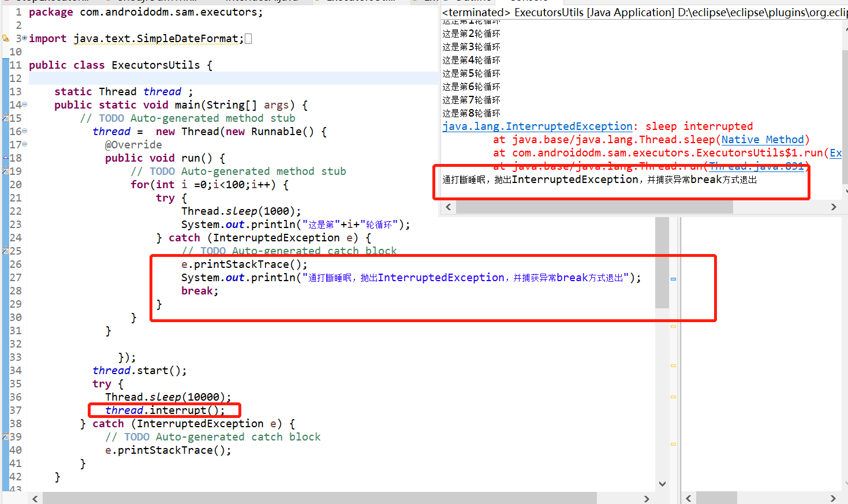
Task: Click the collapsed-imports placeholder box after SimpleDateFormat
Action: pos(248,39)
